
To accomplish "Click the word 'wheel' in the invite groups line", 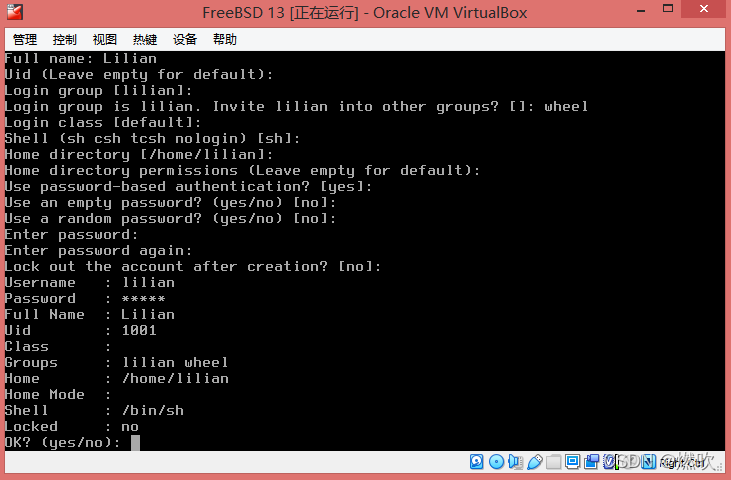I will (x=566, y=106).
